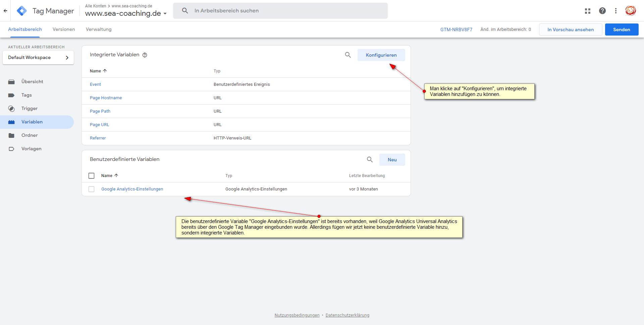
Task: Click Änd. im Arbeitsbereich: 0 text
Action: 506,30
